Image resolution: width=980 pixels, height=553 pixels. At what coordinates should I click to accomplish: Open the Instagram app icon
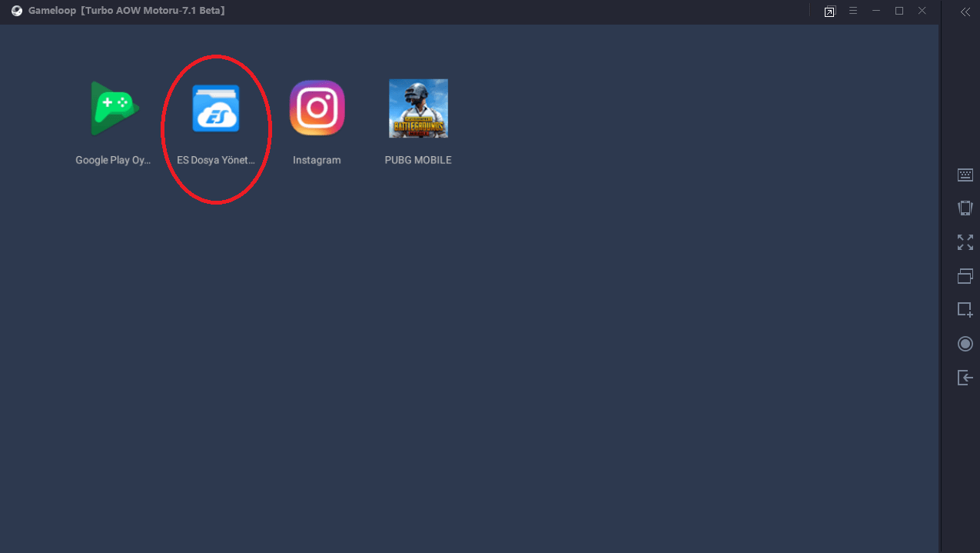click(317, 108)
